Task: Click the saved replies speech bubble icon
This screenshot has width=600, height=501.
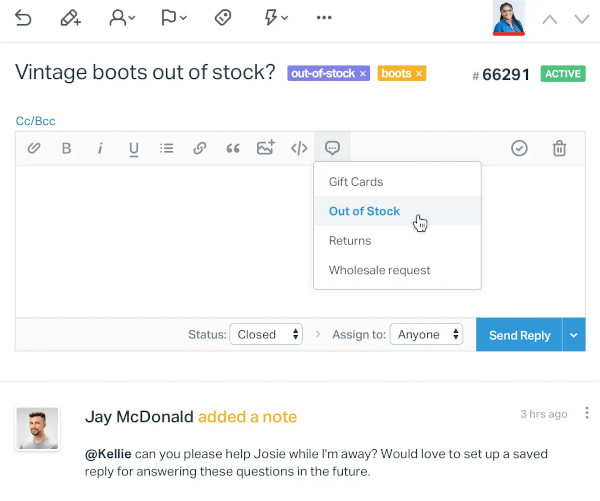Action: coord(332,148)
